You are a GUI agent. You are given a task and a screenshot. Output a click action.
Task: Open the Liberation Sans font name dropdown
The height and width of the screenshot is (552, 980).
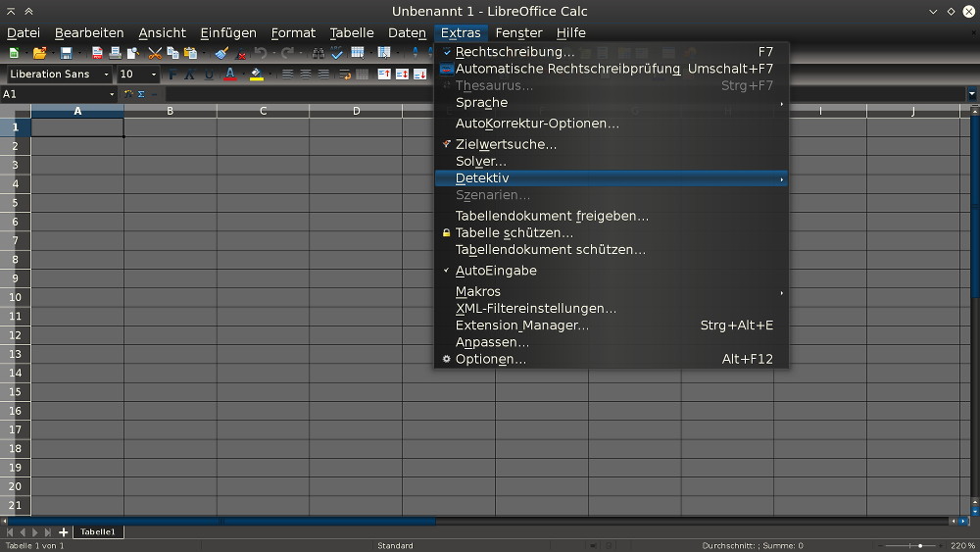pos(106,75)
